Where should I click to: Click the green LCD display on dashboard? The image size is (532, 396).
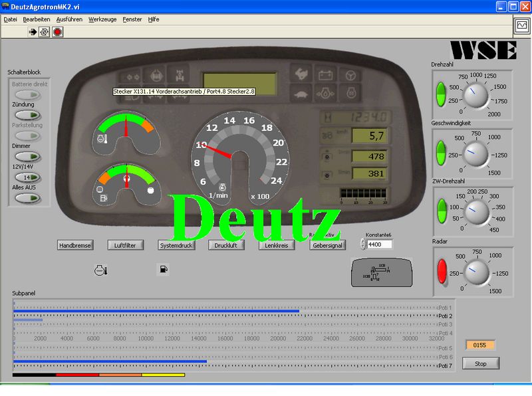point(239,84)
